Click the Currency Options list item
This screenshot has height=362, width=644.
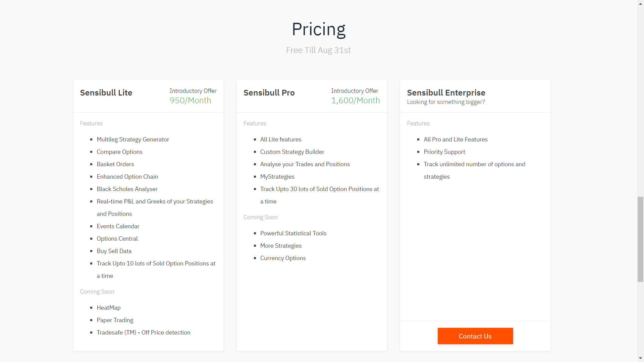pos(283,258)
